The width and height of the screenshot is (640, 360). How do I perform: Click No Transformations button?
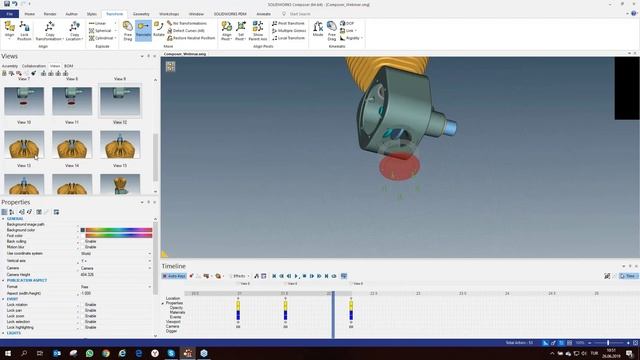coord(187,23)
